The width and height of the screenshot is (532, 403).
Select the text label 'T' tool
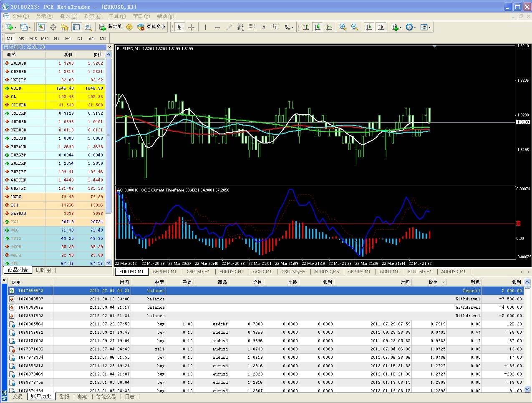click(275, 27)
